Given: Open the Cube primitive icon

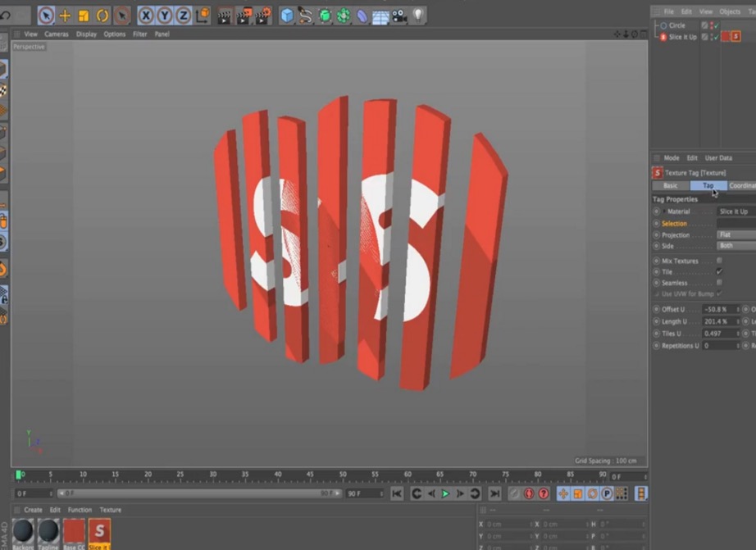Looking at the screenshot, I should point(286,14).
